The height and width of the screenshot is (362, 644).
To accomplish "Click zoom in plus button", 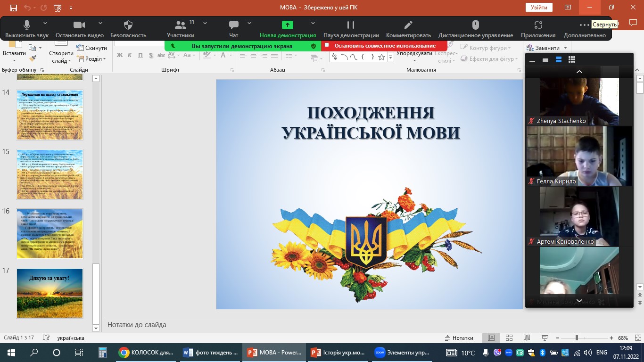I will [x=611, y=338].
